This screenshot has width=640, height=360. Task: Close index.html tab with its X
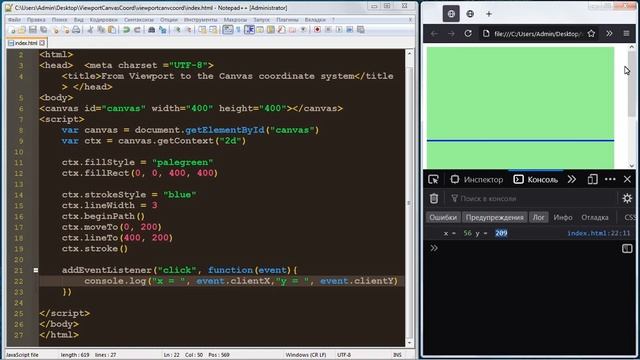(42, 43)
